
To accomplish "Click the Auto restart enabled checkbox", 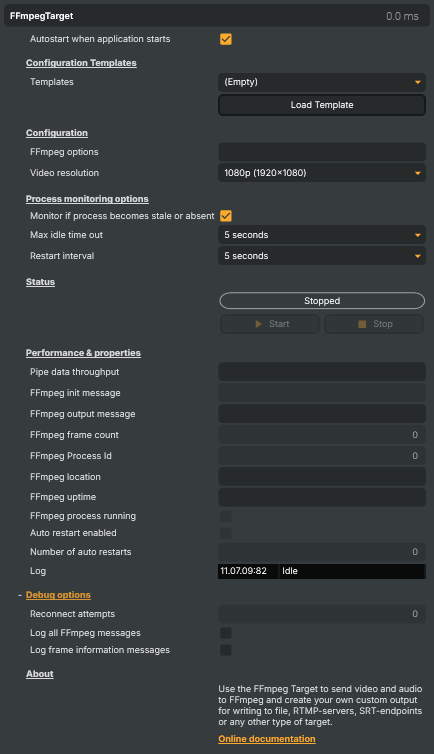I will [x=225, y=533].
